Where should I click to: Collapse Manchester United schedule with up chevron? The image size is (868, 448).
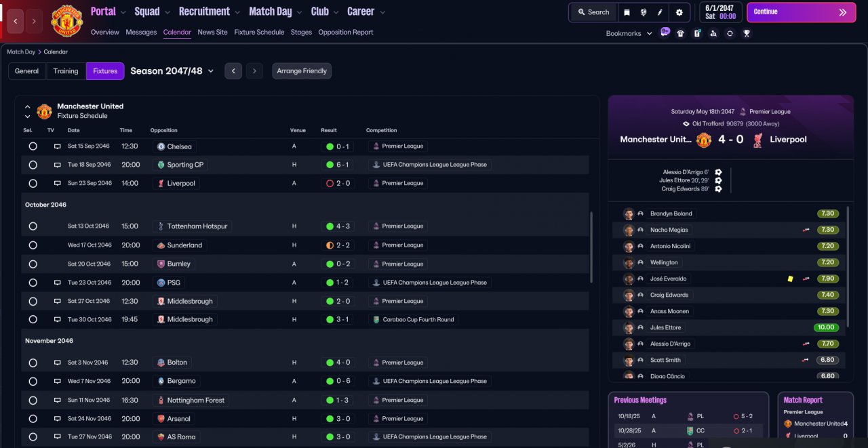[28, 106]
